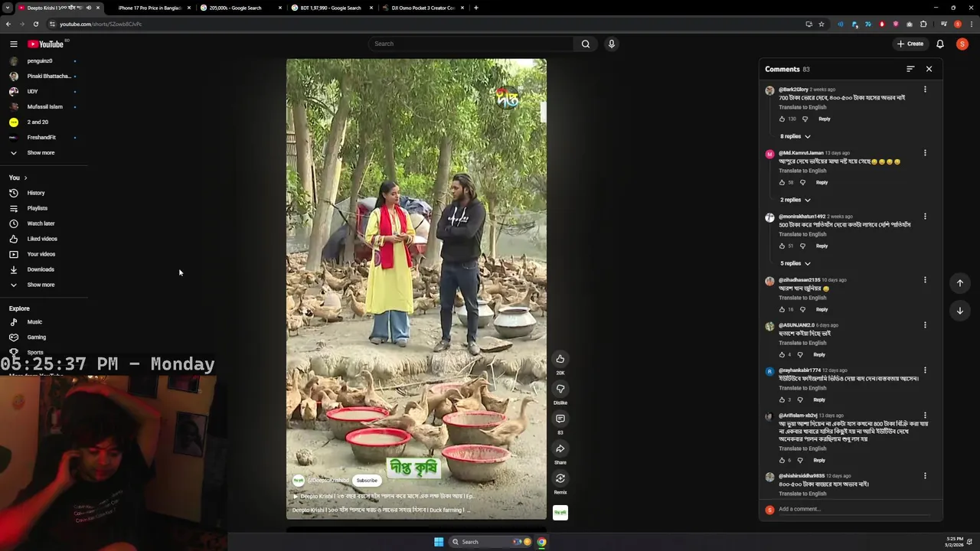Subscribe to the Deepto Krishi channel
The width and height of the screenshot is (980, 551).
(367, 481)
